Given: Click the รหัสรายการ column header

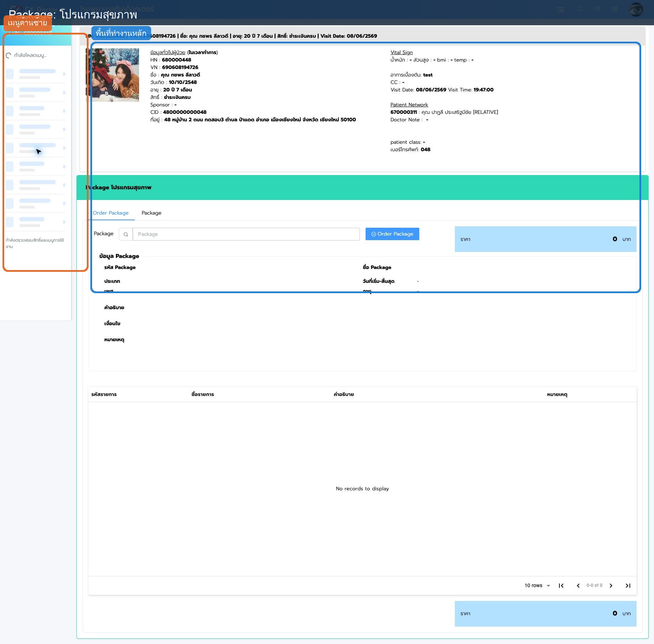Looking at the screenshot, I should (104, 394).
